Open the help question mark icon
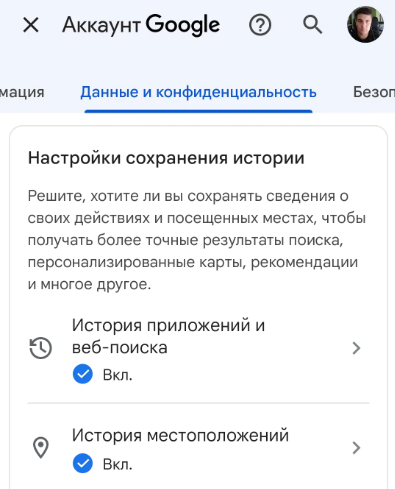Screen dimensions: 395x489 coord(260,25)
